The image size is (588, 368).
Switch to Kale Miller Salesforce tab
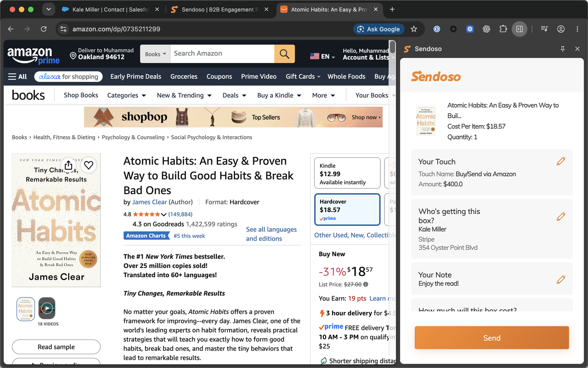pos(112,10)
